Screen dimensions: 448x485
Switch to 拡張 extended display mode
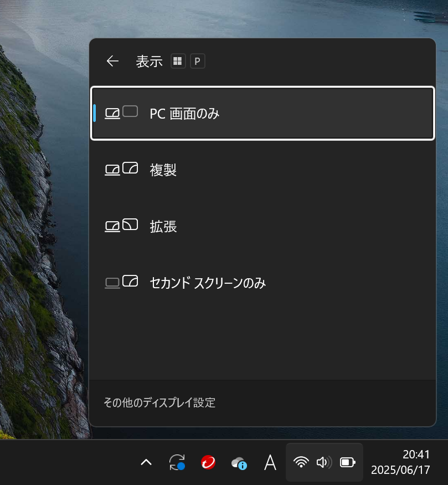point(262,226)
